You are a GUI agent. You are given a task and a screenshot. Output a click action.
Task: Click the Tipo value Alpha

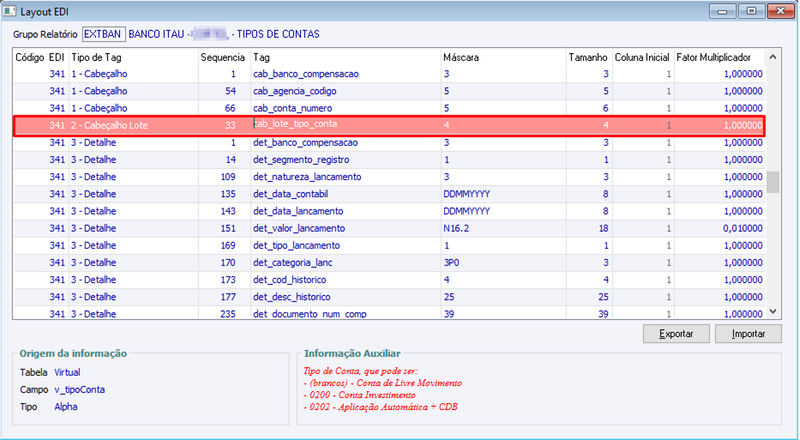(66, 407)
